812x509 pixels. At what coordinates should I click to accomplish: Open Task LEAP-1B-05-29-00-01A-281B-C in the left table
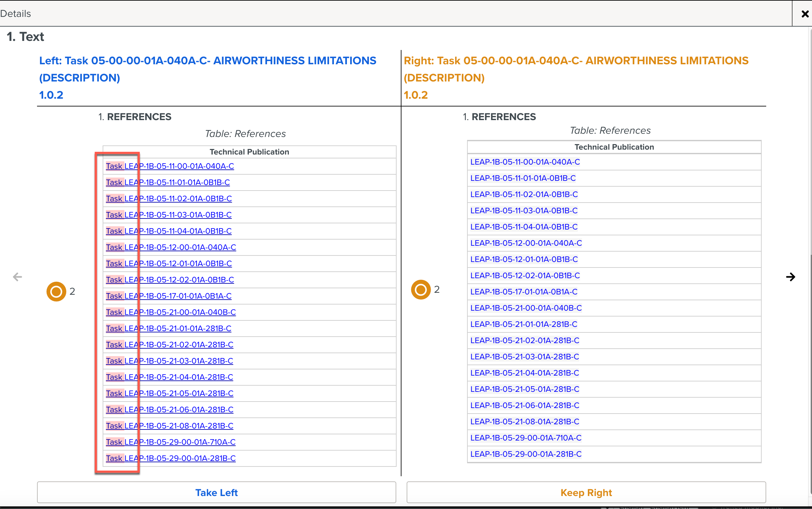point(171,458)
